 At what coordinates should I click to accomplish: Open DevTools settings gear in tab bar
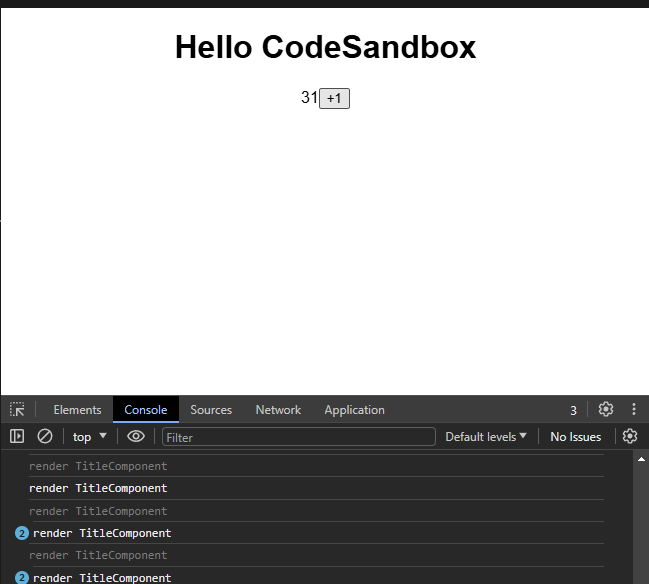[x=606, y=409]
